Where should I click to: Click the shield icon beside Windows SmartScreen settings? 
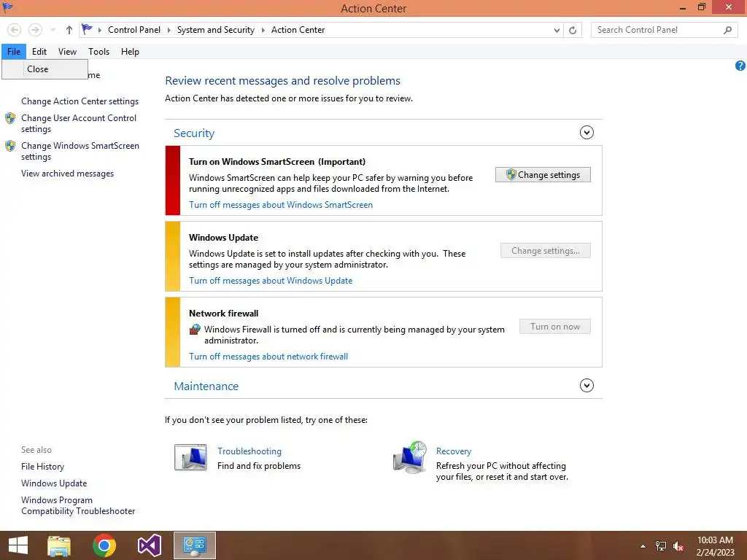pyautogui.click(x=10, y=146)
